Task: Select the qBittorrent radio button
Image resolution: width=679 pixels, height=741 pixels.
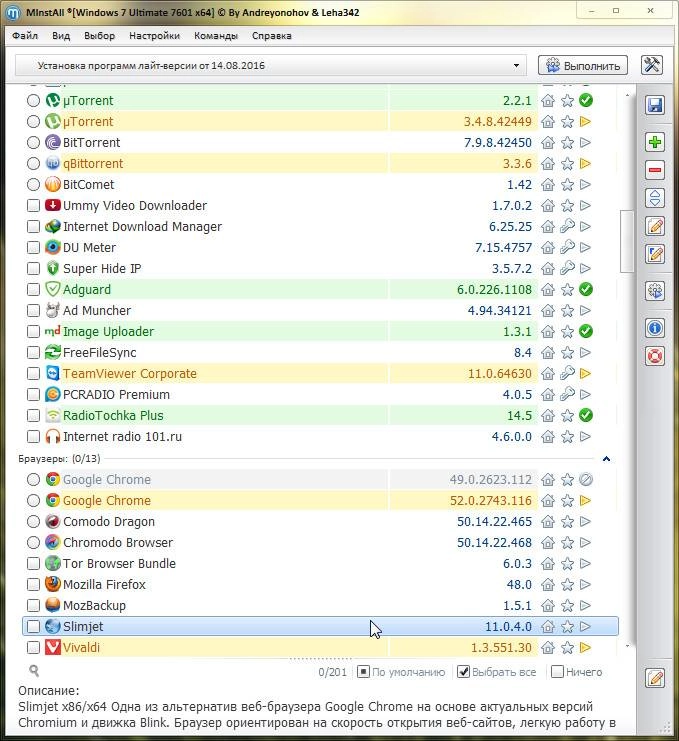Action: click(33, 164)
